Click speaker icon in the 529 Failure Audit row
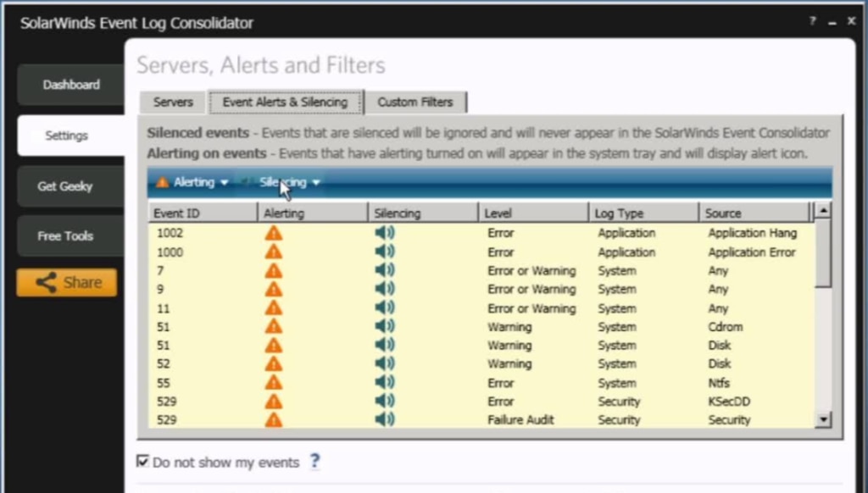Viewport: 868px width, 493px height. coord(385,418)
